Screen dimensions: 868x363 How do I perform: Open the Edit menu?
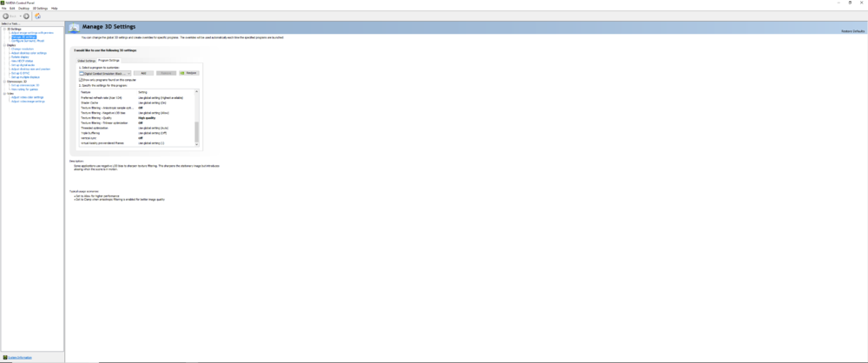12,9
